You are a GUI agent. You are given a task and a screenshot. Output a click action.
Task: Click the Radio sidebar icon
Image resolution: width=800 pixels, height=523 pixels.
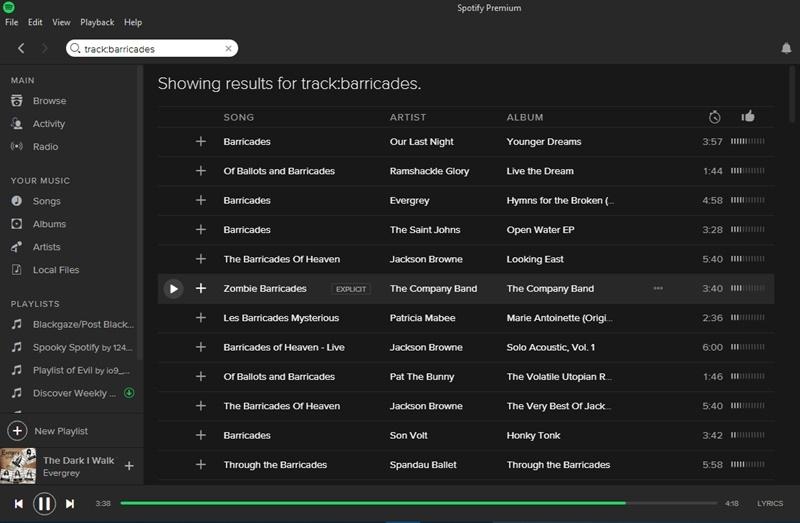pos(17,146)
